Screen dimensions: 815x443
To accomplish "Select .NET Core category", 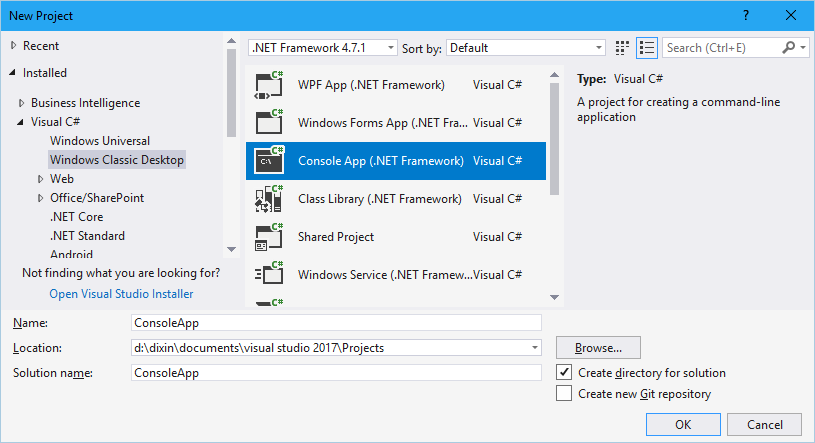I will click(76, 217).
